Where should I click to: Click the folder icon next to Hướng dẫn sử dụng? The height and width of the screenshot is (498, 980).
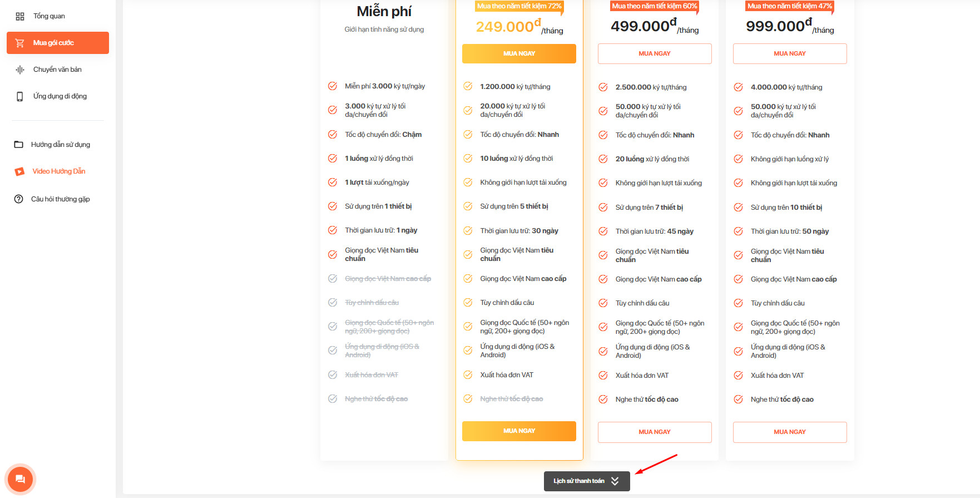tap(18, 145)
